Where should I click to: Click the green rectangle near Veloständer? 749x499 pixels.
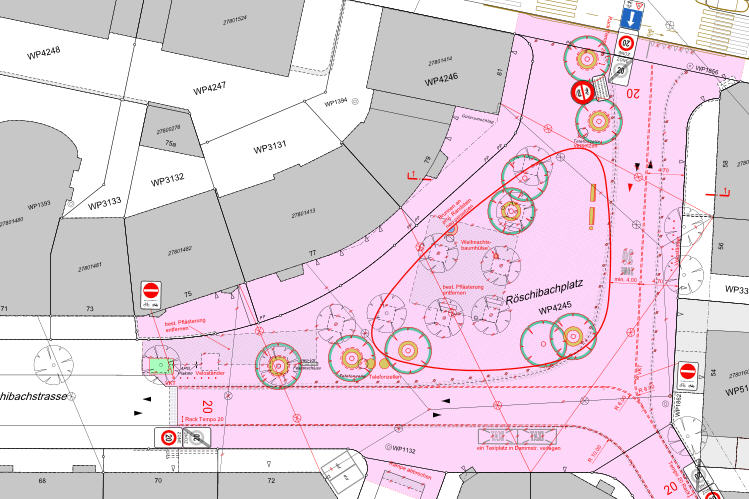pos(159,366)
